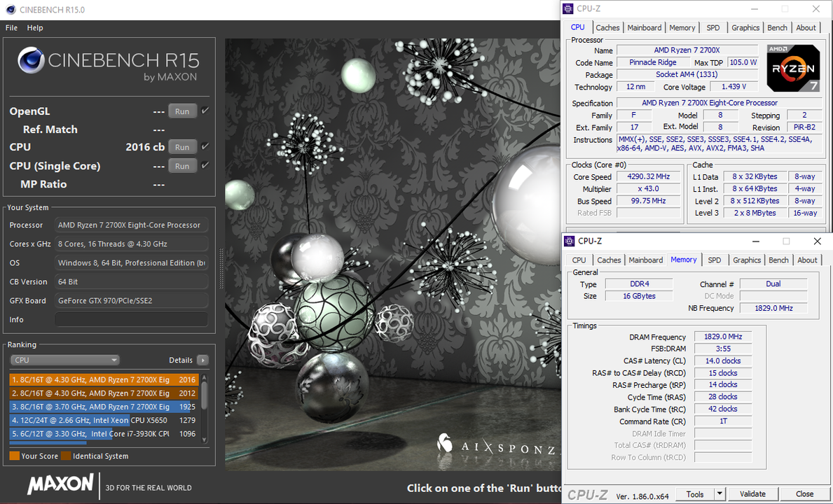Image resolution: width=833 pixels, height=504 pixels.
Task: Open the Tools dropdown arrow in CPU-Z
Action: (720, 494)
